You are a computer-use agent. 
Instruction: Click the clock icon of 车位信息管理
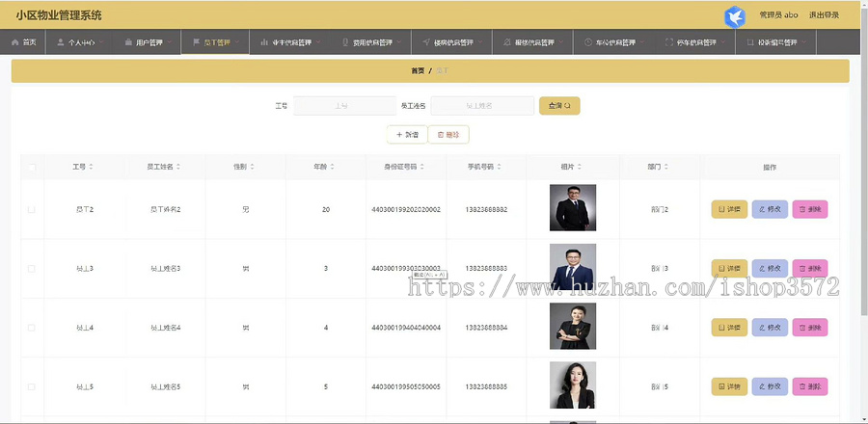[588, 42]
